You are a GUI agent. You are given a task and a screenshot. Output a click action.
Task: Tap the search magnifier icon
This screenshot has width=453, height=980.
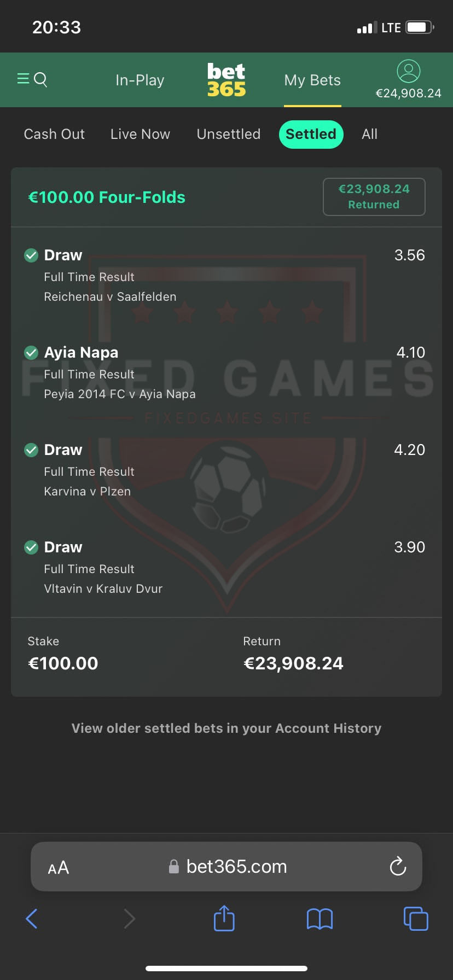(x=41, y=80)
